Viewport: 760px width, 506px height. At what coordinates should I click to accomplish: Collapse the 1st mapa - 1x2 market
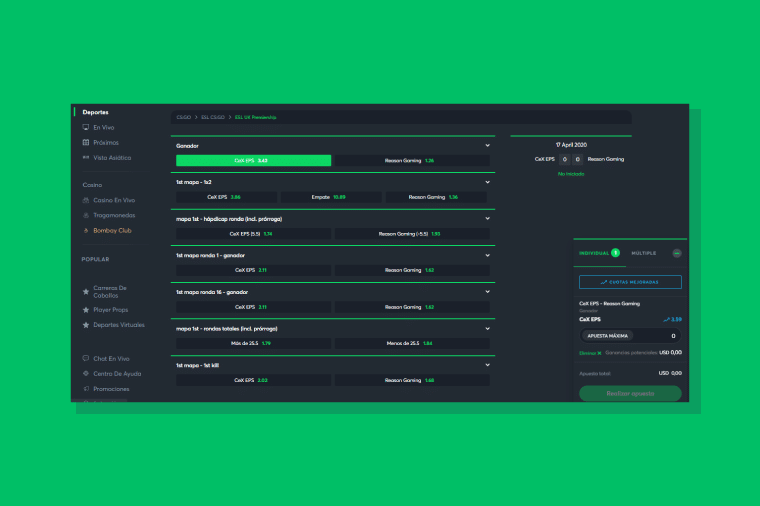point(488,182)
